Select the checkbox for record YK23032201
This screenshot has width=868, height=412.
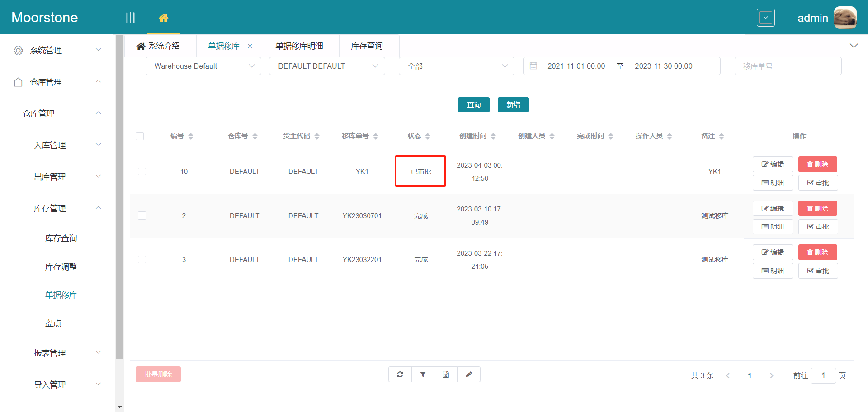point(143,259)
